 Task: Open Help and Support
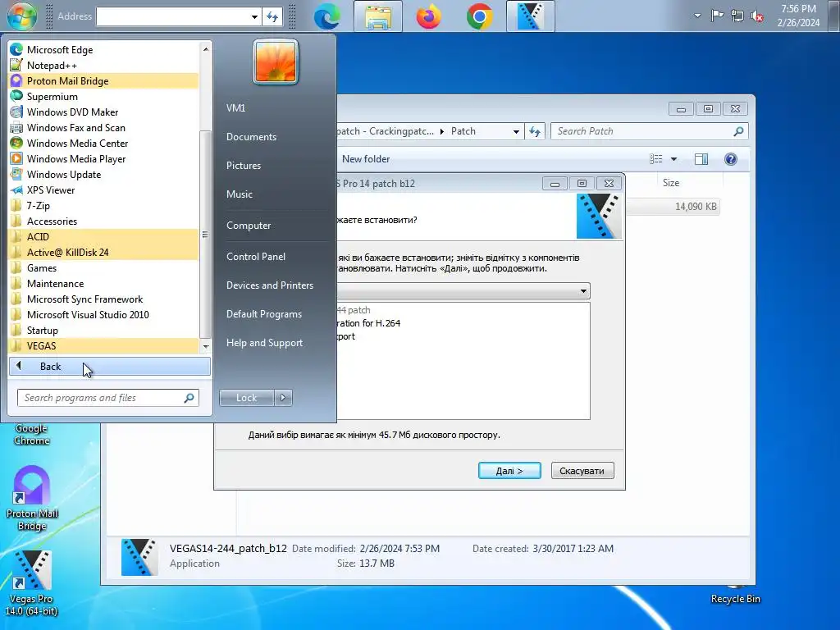coord(264,343)
